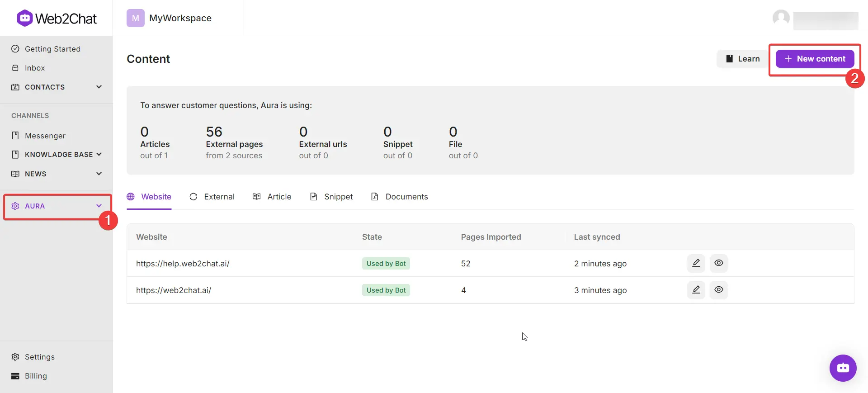
Task: Click the CHANNELS section label
Action: [x=30, y=116]
